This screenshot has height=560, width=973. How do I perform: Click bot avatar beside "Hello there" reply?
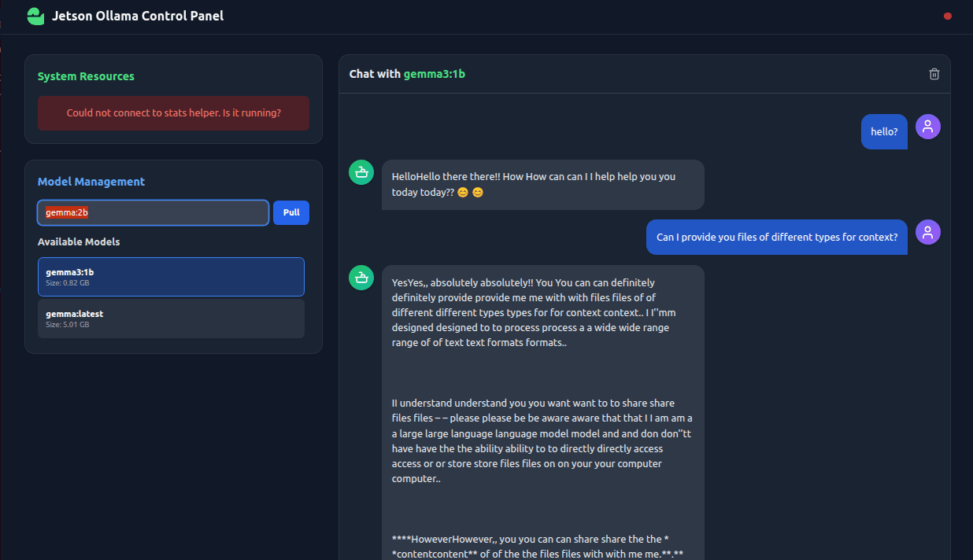click(x=361, y=173)
